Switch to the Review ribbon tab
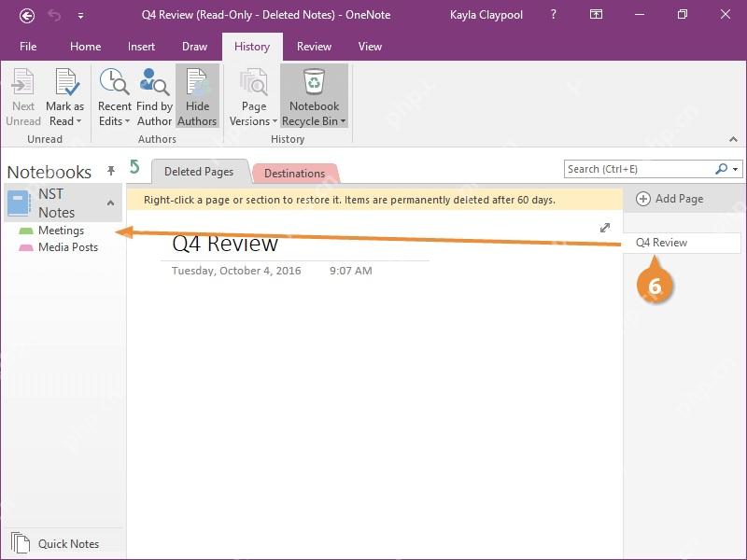Viewport: 747px width, 560px height. click(314, 46)
